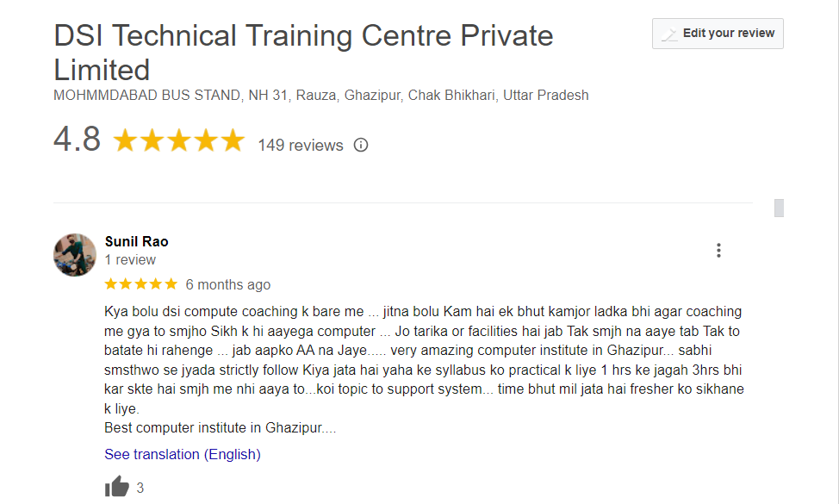Click See translation (English) link
Image resolution: width=839 pixels, height=504 pixels.
(182, 454)
